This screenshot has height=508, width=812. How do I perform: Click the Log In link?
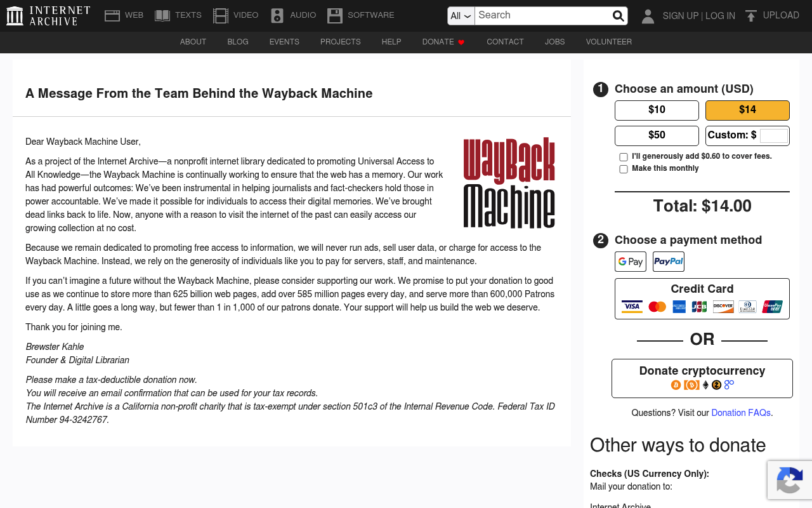[x=720, y=16]
